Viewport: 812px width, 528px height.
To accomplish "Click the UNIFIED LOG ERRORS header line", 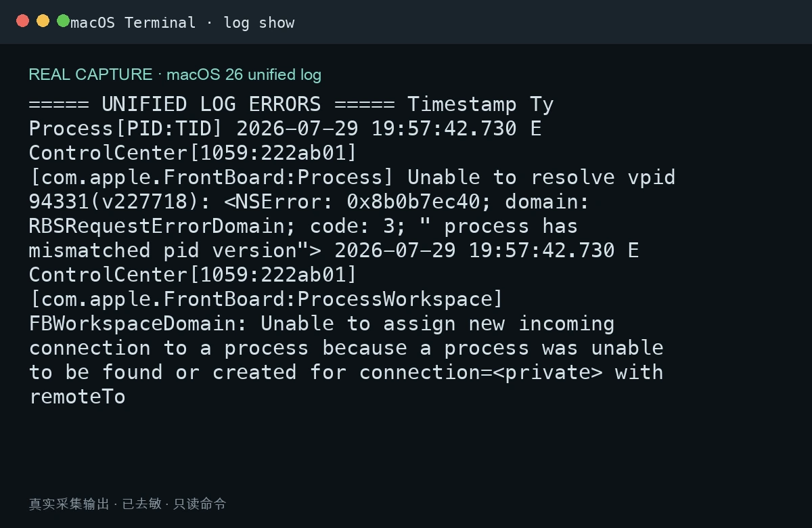I will [x=211, y=104].
